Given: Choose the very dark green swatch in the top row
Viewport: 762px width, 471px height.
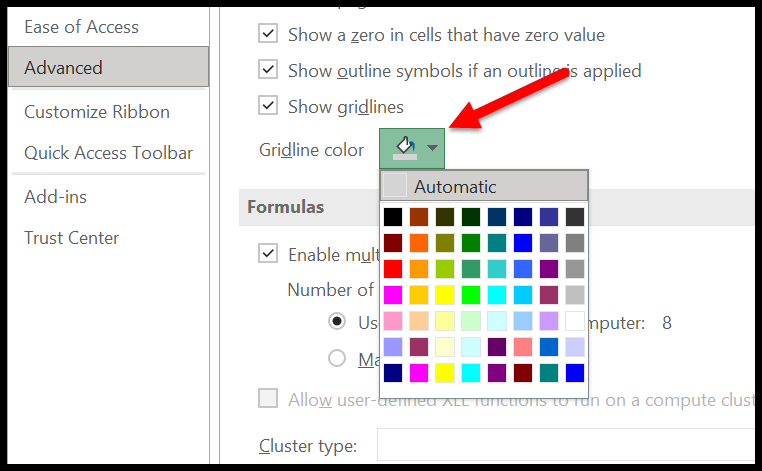Looking at the screenshot, I should click(471, 217).
